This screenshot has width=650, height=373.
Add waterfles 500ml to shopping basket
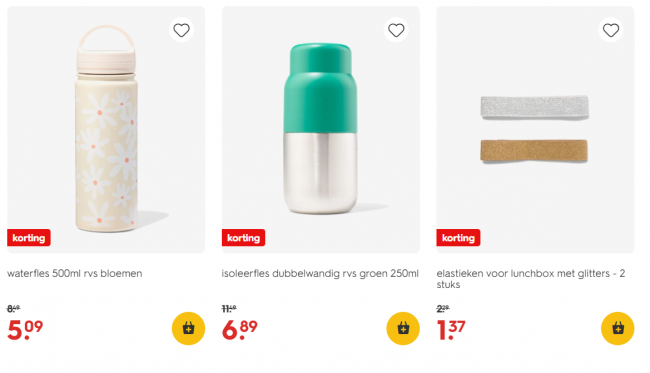[x=188, y=328]
